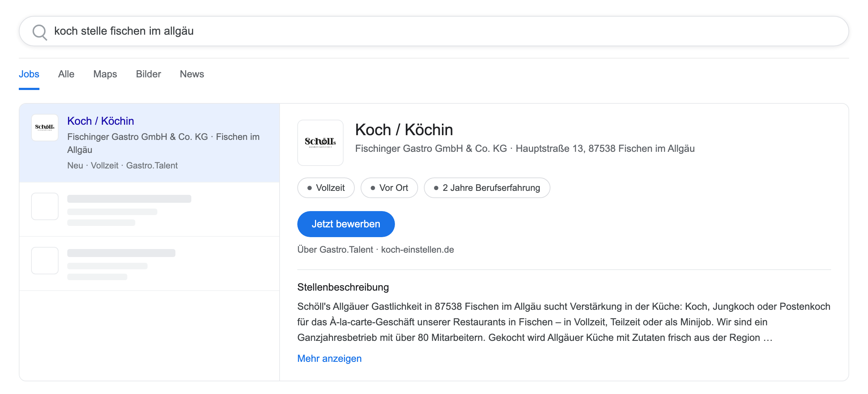Click Schöll's logo in job list
The height and width of the screenshot is (394, 868).
tap(45, 128)
